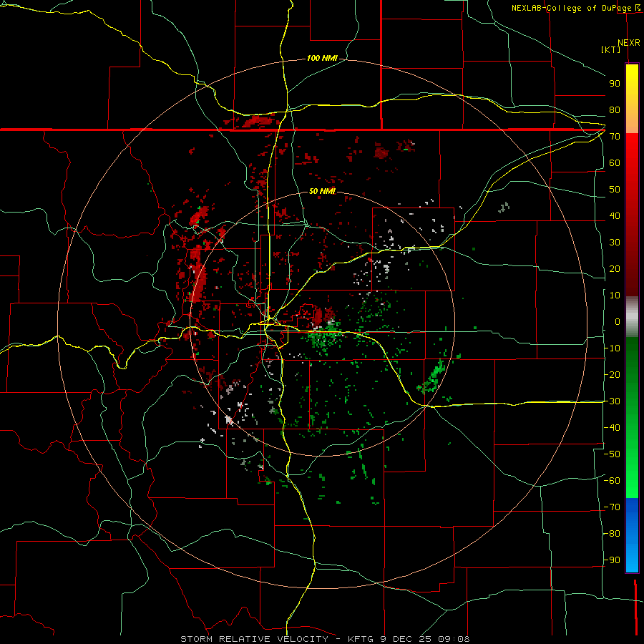Click the 'NEXR' label above the color scale

[x=628, y=43]
